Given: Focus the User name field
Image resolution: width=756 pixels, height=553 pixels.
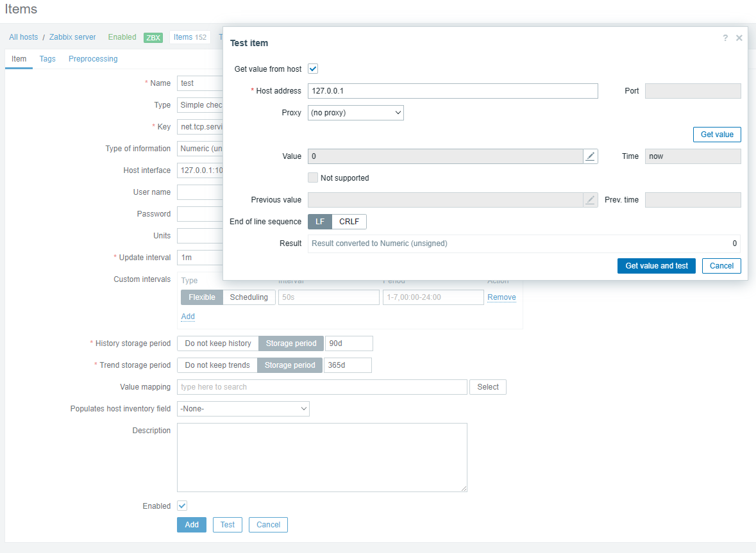Looking at the screenshot, I should coord(200,192).
